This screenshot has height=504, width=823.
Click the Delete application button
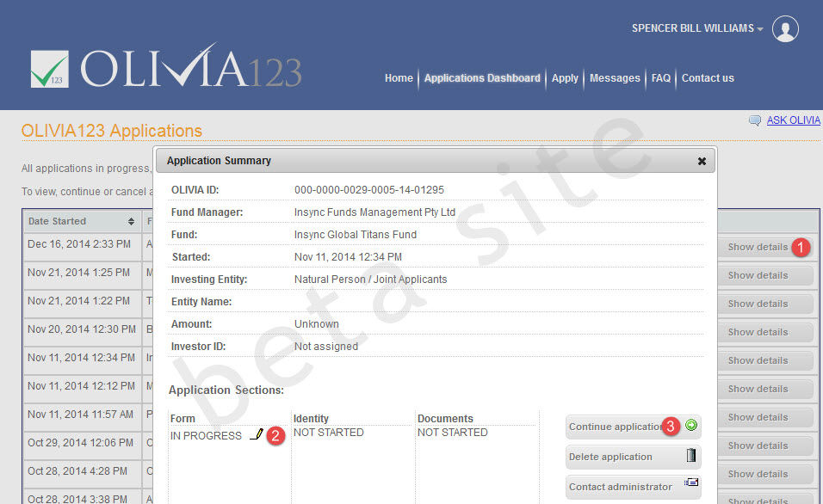click(633, 457)
